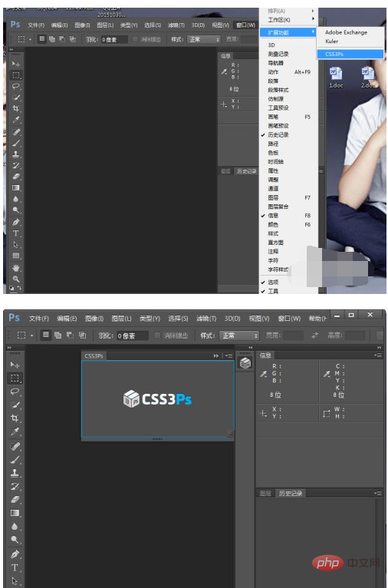This screenshot has height=588, width=388.
Task: Click the CSS3Ps panel tab
Action: 94,355
